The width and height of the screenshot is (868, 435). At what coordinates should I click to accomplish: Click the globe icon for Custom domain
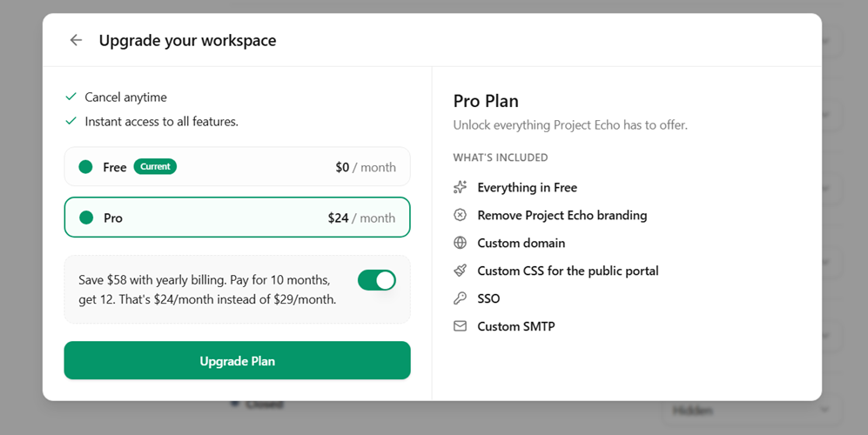[460, 243]
